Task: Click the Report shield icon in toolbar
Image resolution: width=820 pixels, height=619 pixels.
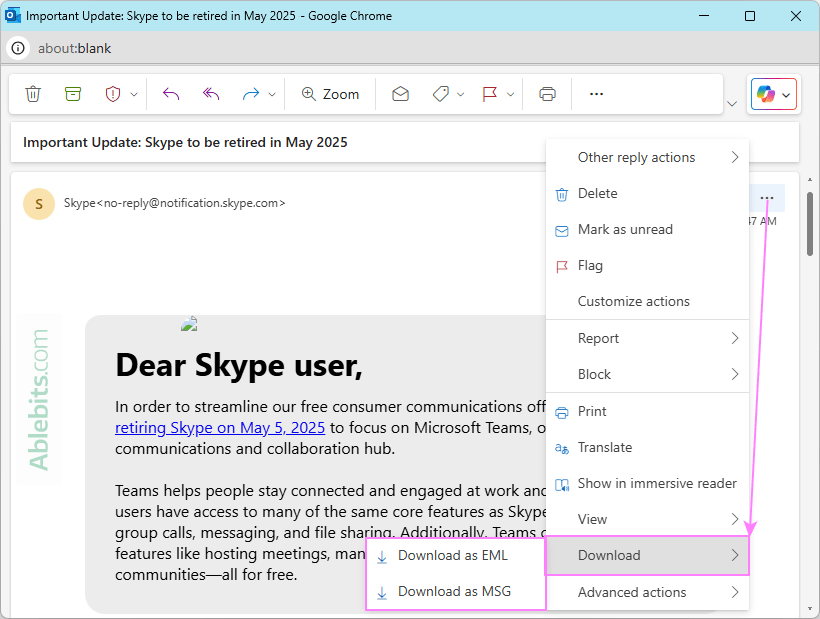Action: [113, 94]
